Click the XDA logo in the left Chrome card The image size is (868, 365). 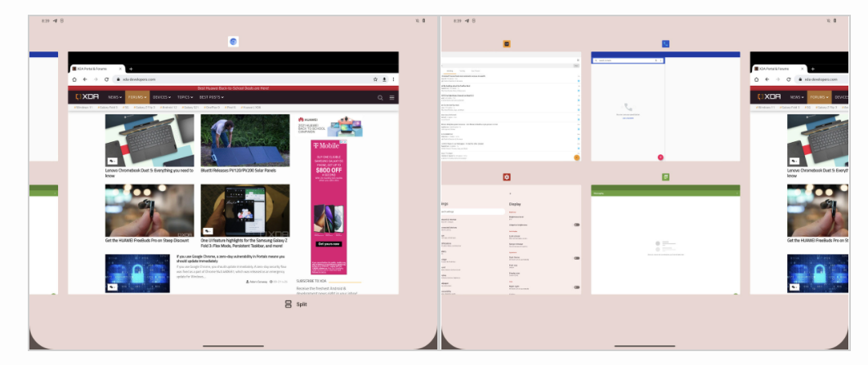click(87, 97)
